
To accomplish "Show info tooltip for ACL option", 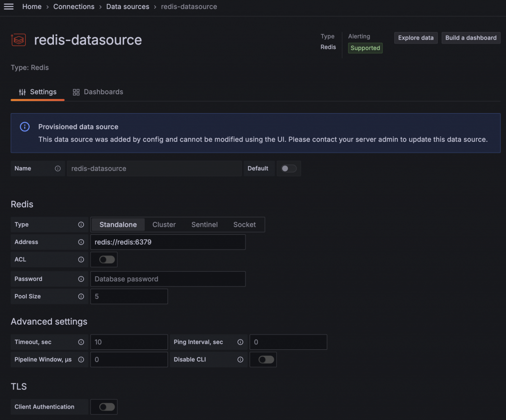I will (81, 259).
